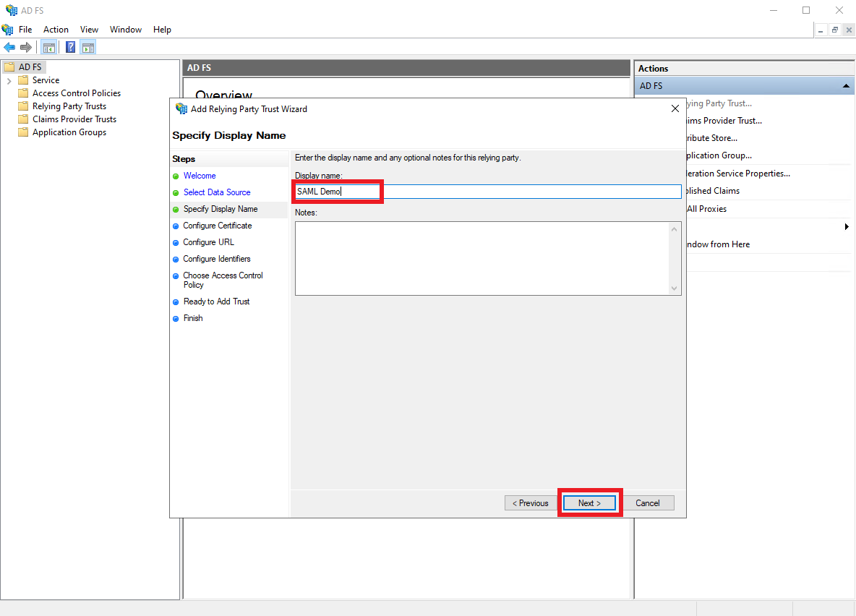Click into the Notes text area
This screenshot has width=856, height=616.
coord(482,258)
